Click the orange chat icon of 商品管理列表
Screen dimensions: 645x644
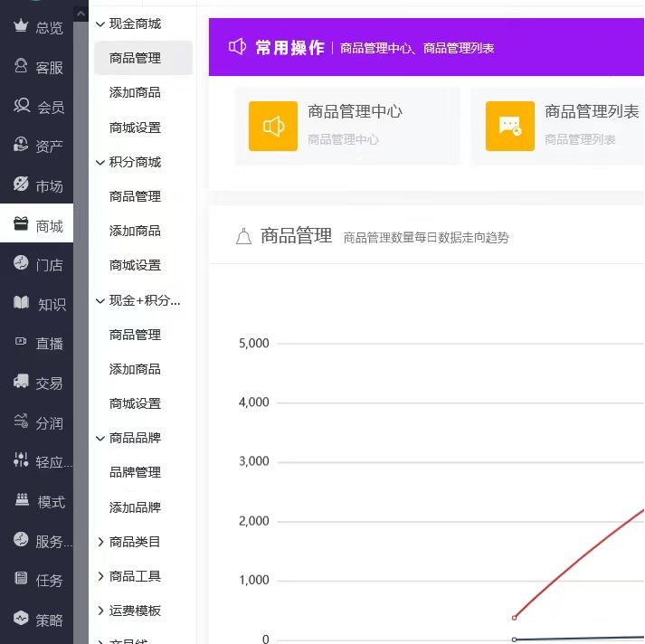[510, 127]
